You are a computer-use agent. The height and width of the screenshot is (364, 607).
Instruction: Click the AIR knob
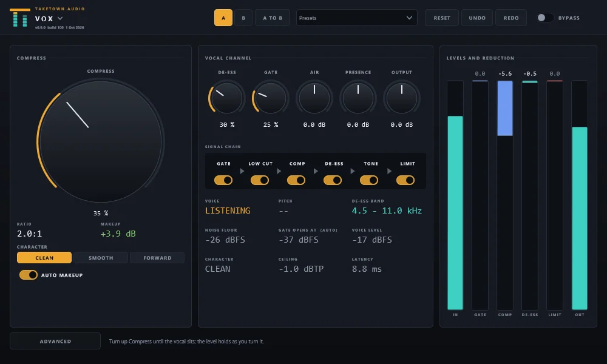coord(314,98)
